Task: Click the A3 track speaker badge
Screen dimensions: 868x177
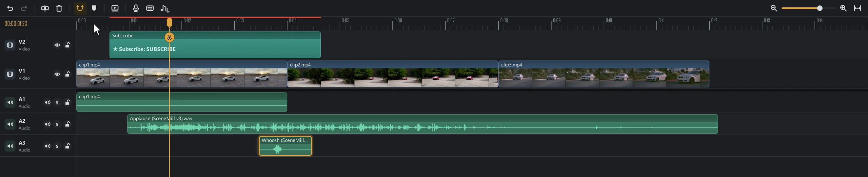Action: 10,146
